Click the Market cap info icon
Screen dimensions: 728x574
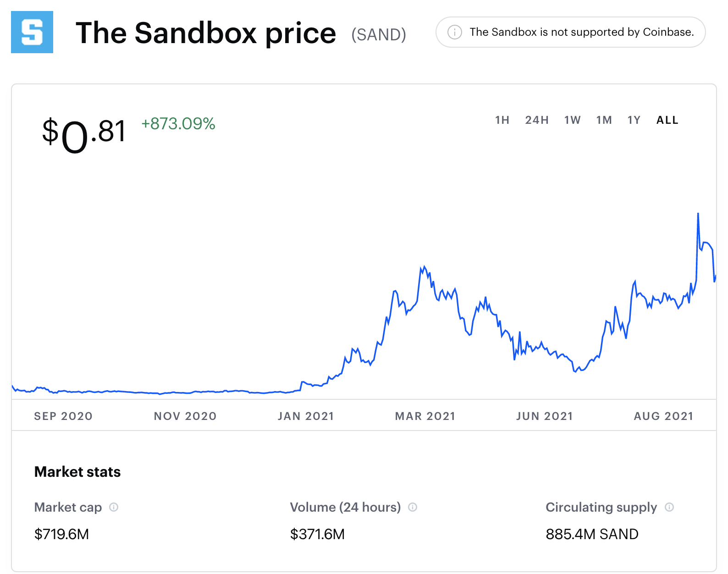tap(114, 507)
